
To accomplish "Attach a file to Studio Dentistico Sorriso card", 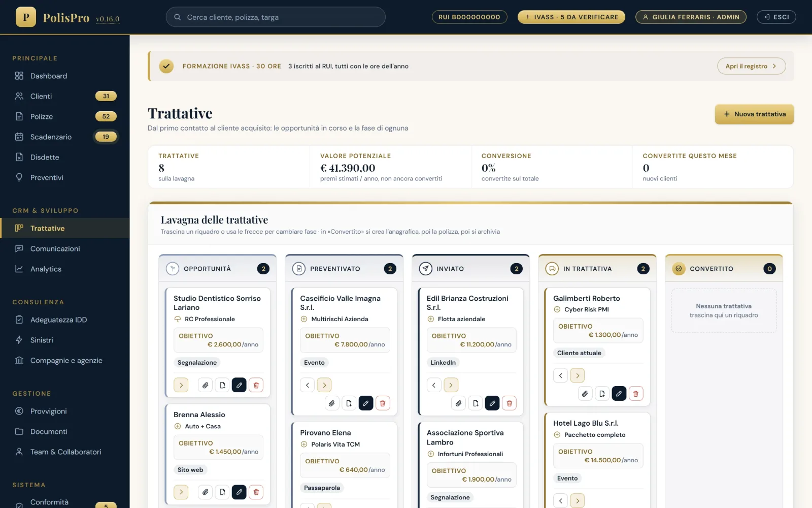I will [205, 385].
